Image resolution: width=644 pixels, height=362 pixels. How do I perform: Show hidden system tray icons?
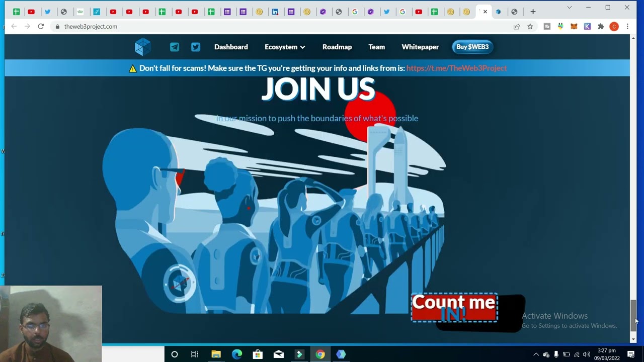[x=536, y=354]
